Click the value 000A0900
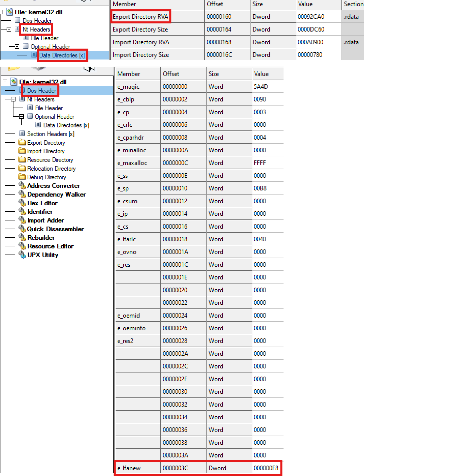The image size is (455, 476). click(310, 42)
